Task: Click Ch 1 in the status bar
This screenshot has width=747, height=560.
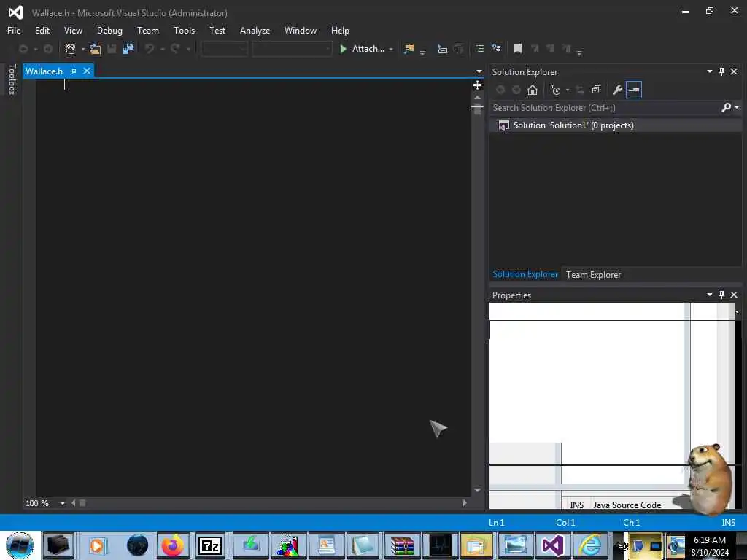Action: click(632, 522)
